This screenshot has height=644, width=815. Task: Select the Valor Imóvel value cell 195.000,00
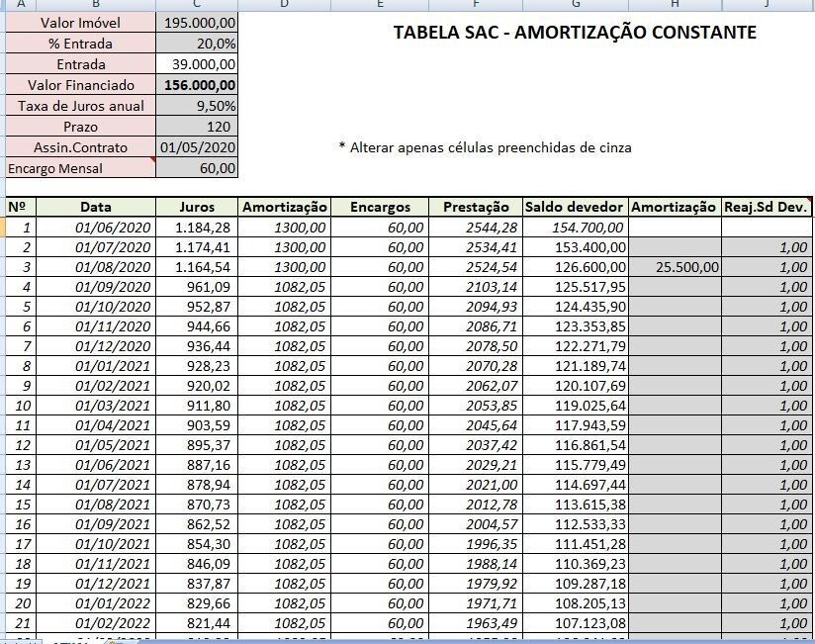197,22
